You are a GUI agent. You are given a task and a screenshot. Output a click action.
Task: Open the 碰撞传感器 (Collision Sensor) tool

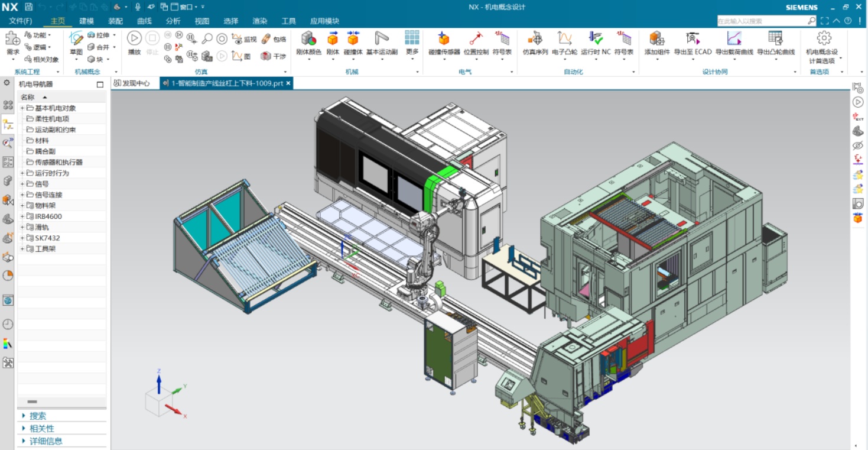[x=444, y=39]
